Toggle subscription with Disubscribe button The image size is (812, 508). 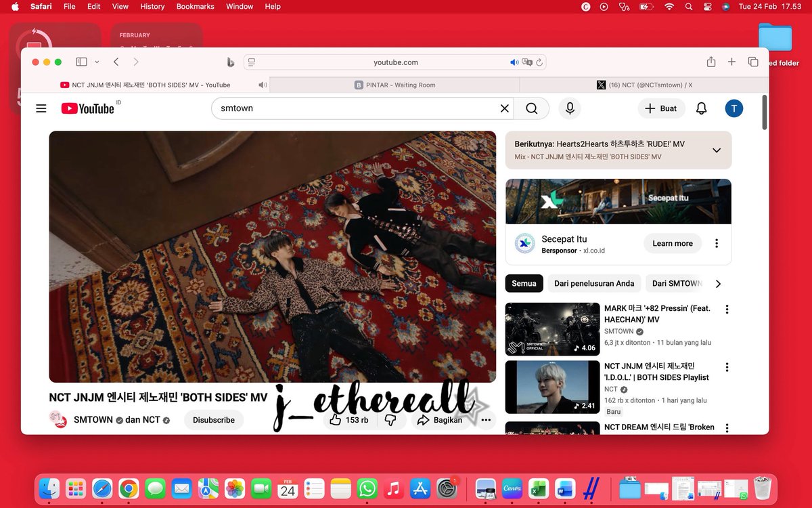coord(214,420)
